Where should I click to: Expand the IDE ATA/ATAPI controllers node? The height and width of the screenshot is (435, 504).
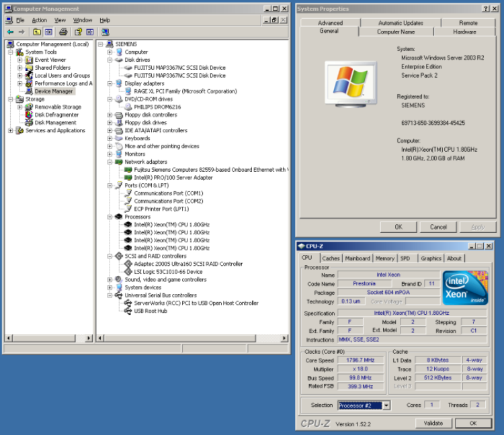pos(110,130)
